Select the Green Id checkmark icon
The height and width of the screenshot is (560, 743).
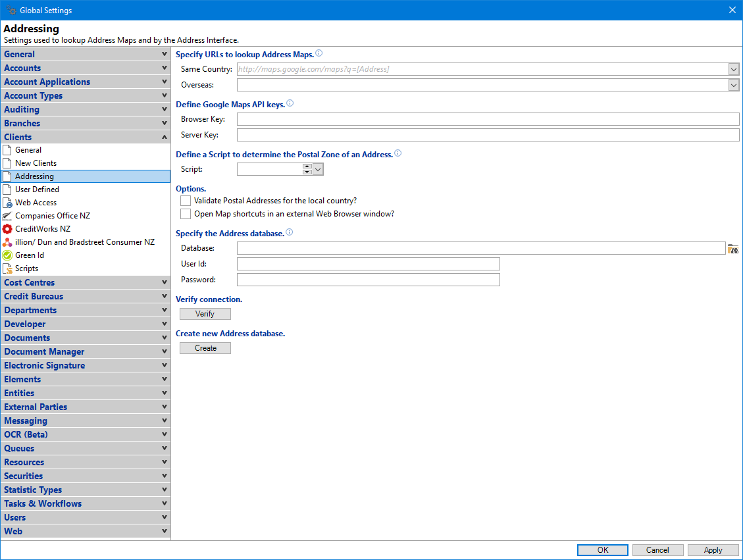8,255
